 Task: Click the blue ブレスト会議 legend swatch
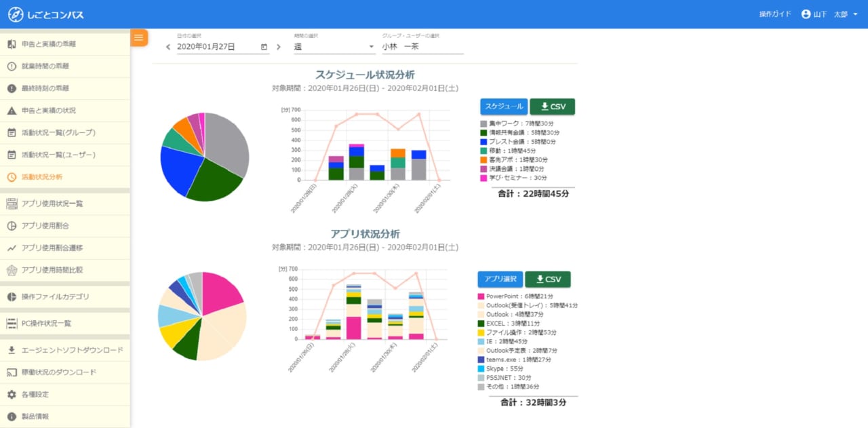point(484,142)
